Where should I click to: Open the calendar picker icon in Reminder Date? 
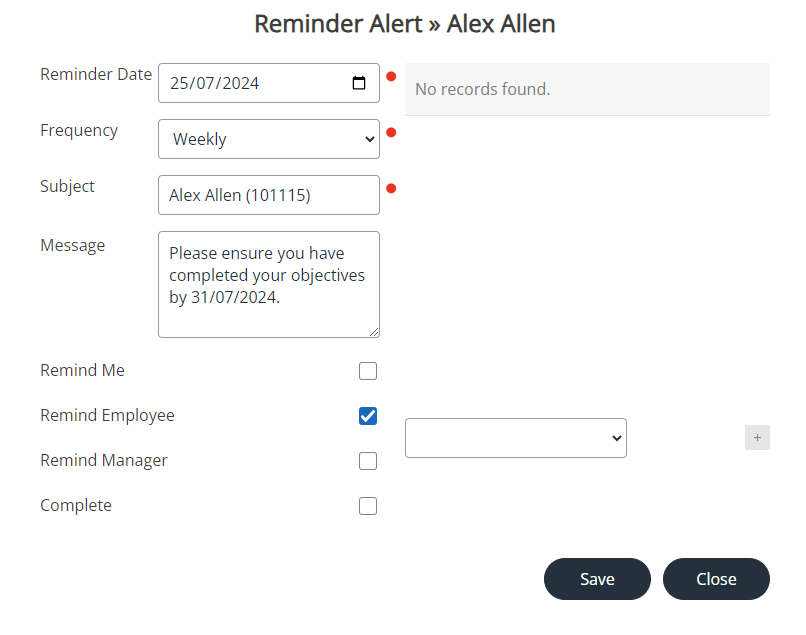[359, 83]
